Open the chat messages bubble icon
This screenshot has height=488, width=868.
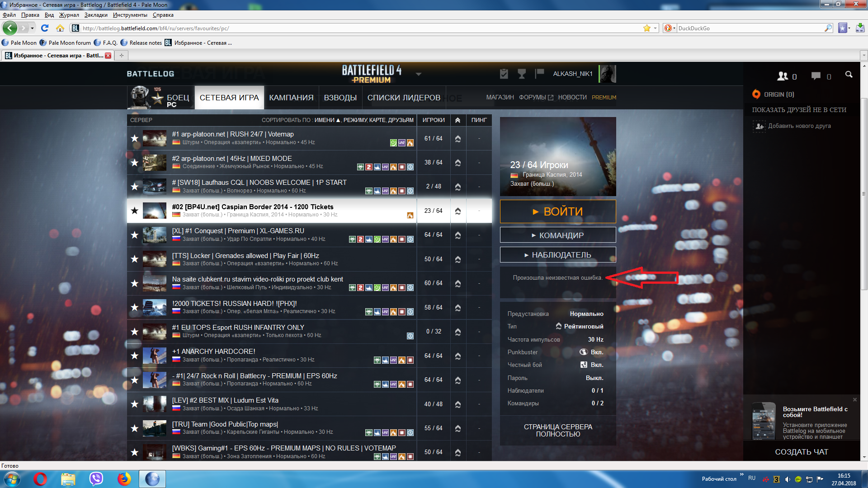pos(816,76)
